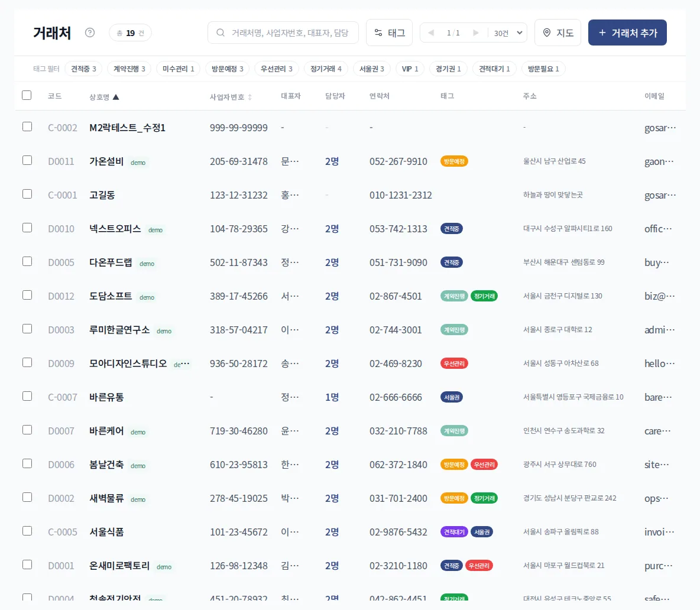This screenshot has height=610, width=700.
Task: Click the 사업자번호 sort arrows icon
Action: click(250, 97)
